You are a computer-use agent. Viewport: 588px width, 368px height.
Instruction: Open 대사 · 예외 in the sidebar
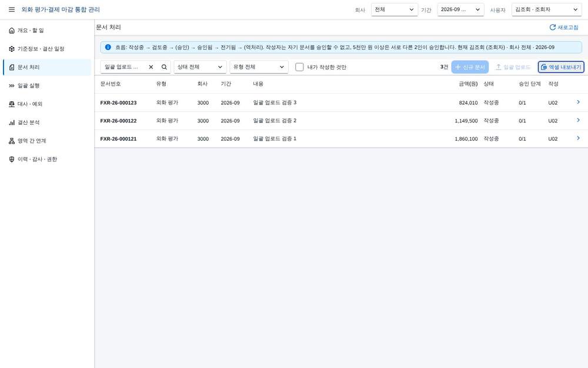pos(47,104)
